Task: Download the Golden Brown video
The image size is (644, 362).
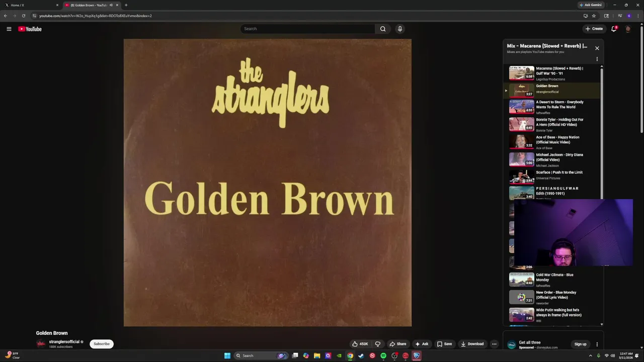Action: (472, 344)
